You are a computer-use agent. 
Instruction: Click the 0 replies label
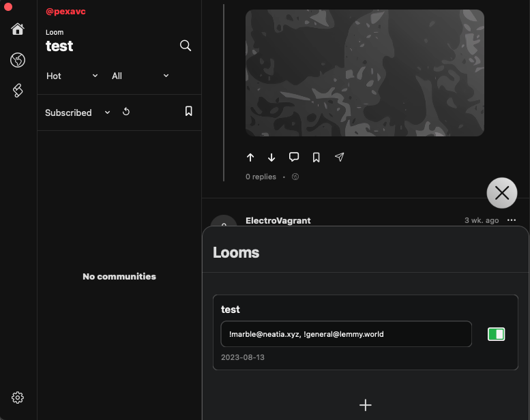[261, 177]
